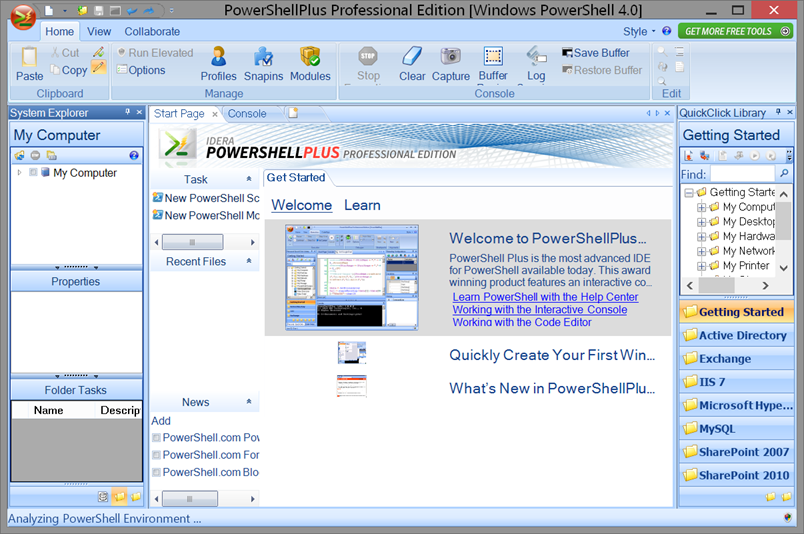Click the Capture camera icon
804x534 pixels.
451,56
